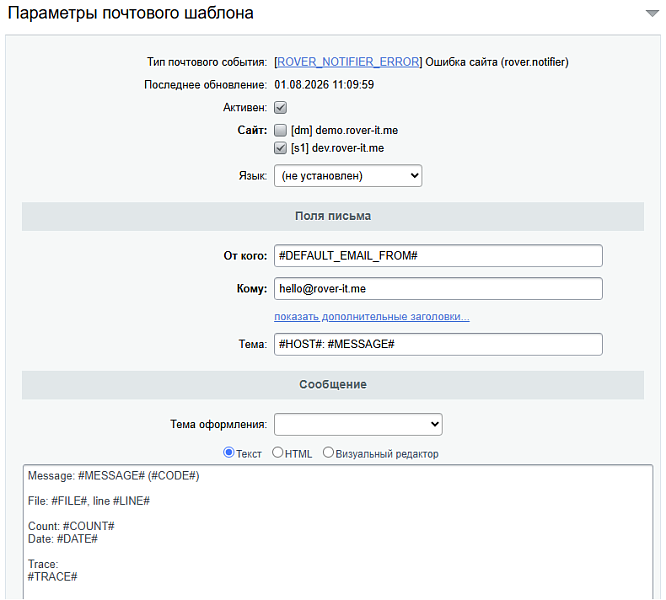Click the Сообщение section header
This screenshot has height=600, width=666.
(333, 385)
